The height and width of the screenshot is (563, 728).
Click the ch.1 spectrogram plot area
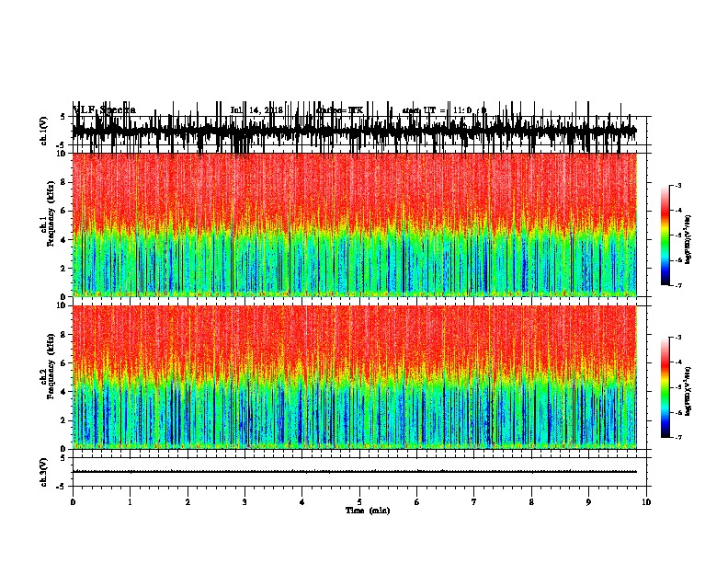pyautogui.click(x=355, y=224)
